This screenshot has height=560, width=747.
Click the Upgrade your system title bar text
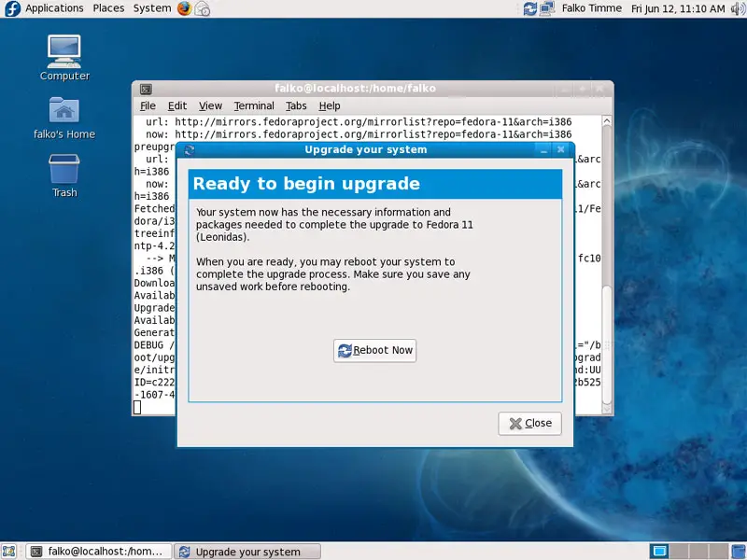pos(366,150)
